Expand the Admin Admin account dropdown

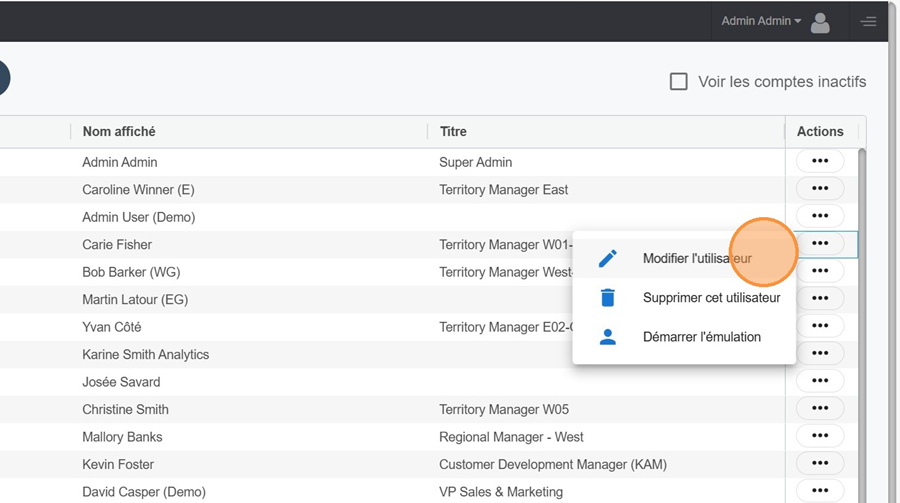761,21
